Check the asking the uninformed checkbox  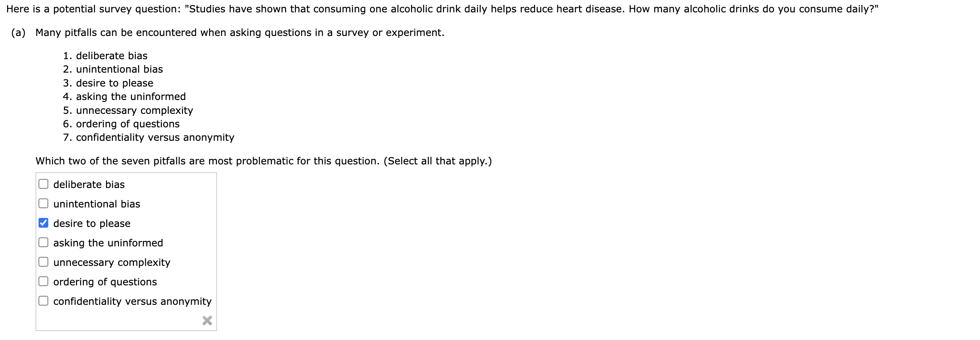click(43, 242)
